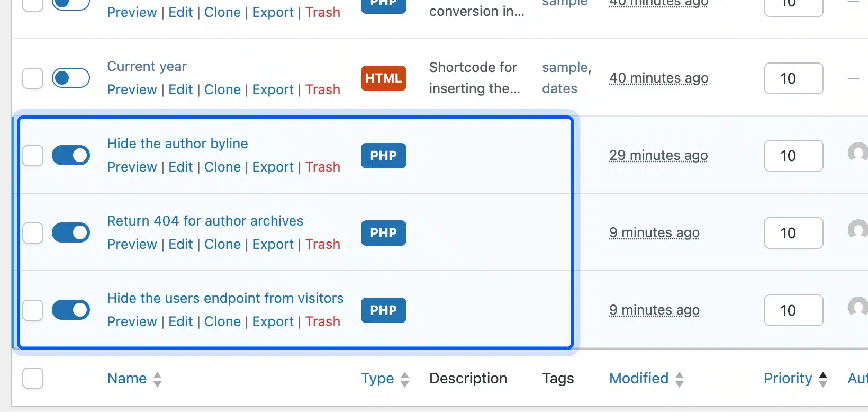Clone Hide the users endpoint snippet
Image resolution: width=868 pixels, height=412 pixels.
pos(222,321)
